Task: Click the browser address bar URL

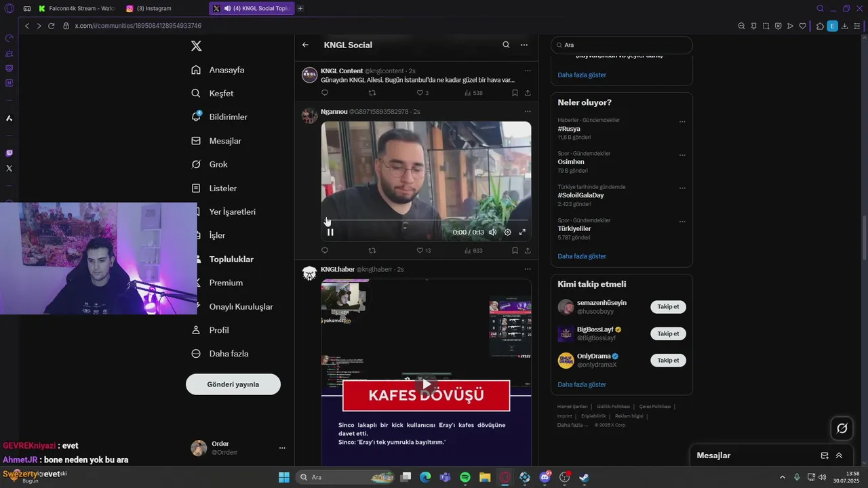Action: tap(138, 26)
